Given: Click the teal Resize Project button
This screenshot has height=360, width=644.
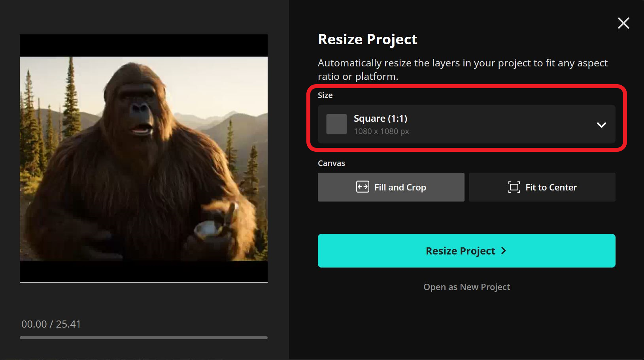Looking at the screenshot, I should pyautogui.click(x=466, y=251).
